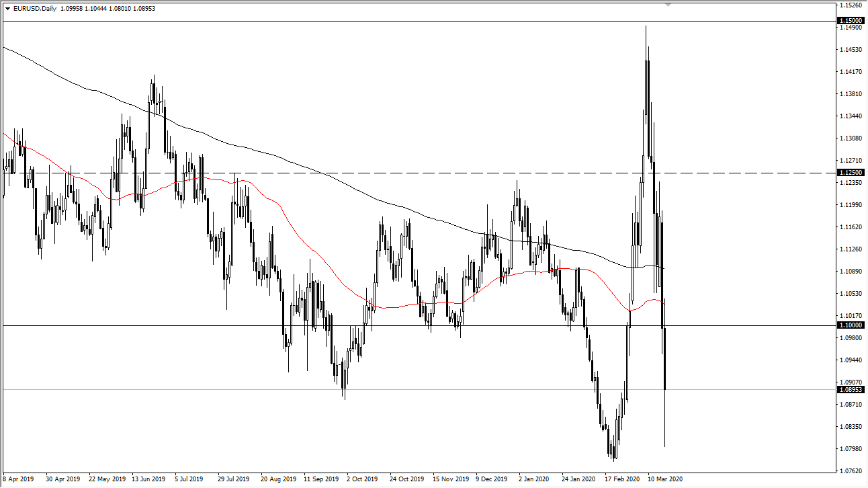This screenshot has width=868, height=488.
Task: Click the 11 Sep 2019 date label
Action: point(321,480)
